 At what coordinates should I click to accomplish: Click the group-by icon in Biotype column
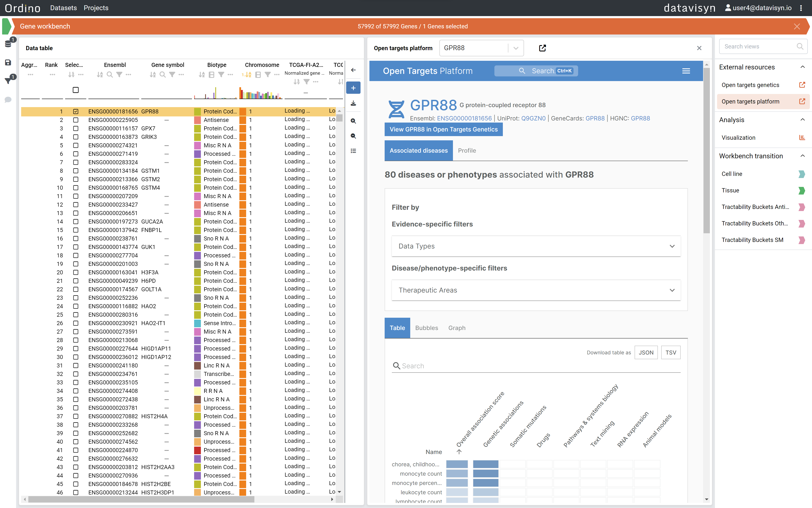[211, 75]
